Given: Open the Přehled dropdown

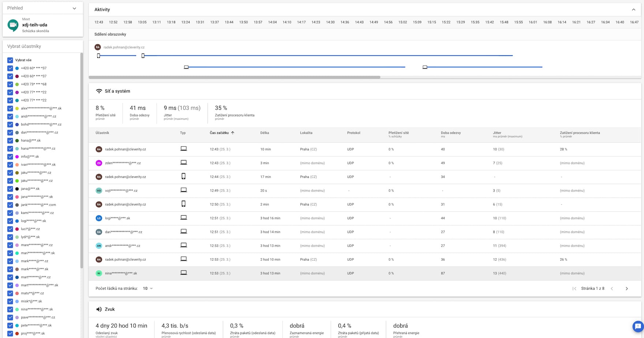Looking at the screenshot, I should [x=74, y=8].
